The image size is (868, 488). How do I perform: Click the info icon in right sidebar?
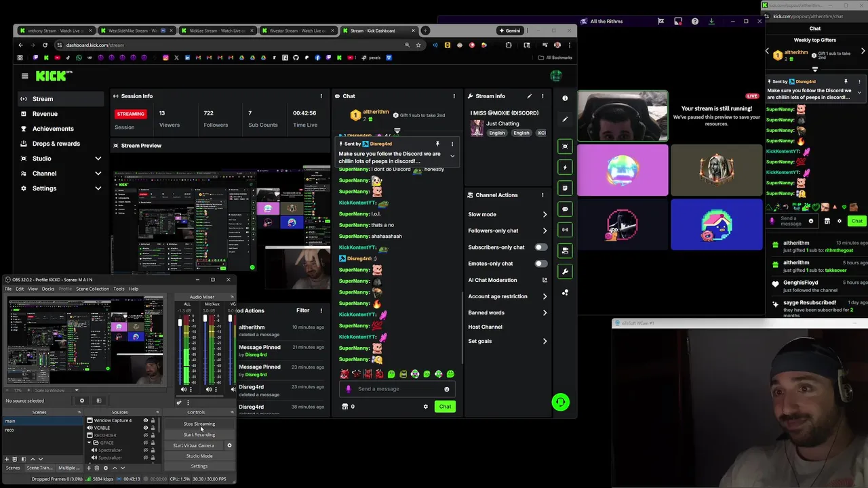(565, 98)
